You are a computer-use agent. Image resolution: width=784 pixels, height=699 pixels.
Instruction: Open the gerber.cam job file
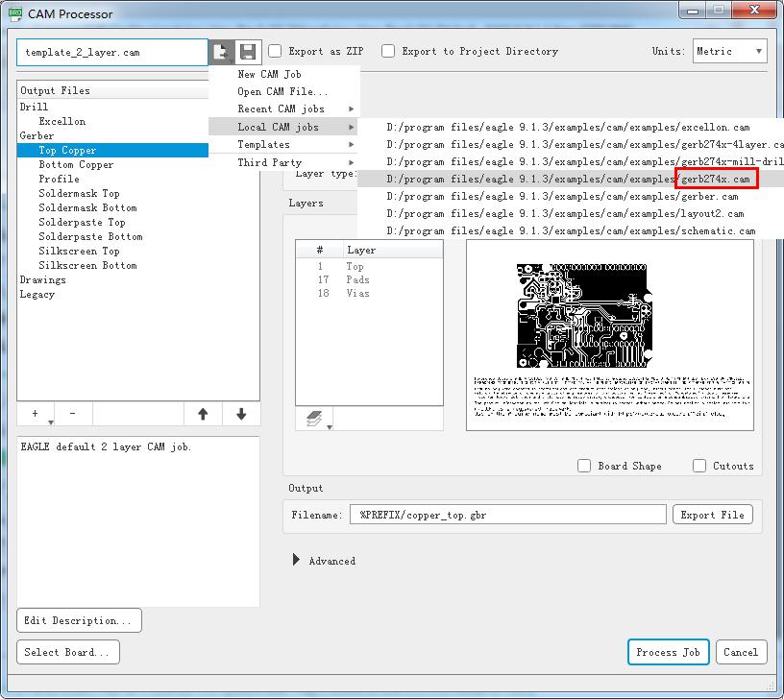tap(571, 197)
